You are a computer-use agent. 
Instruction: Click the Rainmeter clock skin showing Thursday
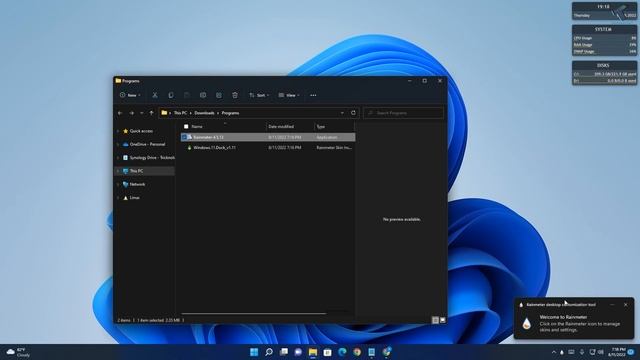pyautogui.click(x=604, y=11)
